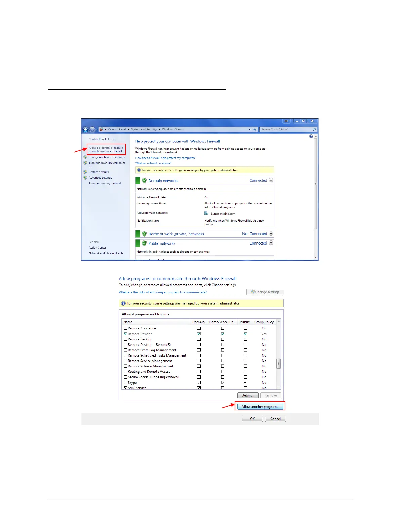Check Remote Volume Management Home/Work checkbox
Screen dimensions: 400x532
point(223,366)
